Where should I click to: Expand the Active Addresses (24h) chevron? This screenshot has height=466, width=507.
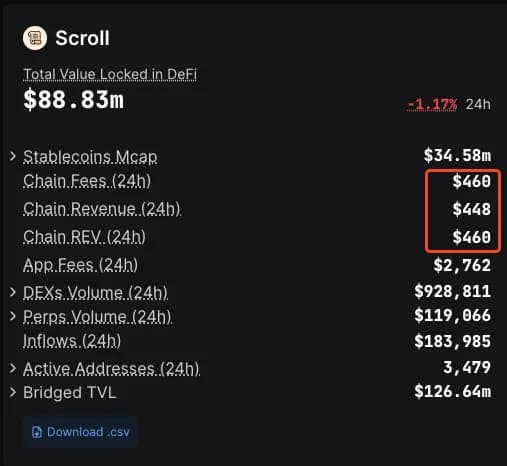pos(13,368)
